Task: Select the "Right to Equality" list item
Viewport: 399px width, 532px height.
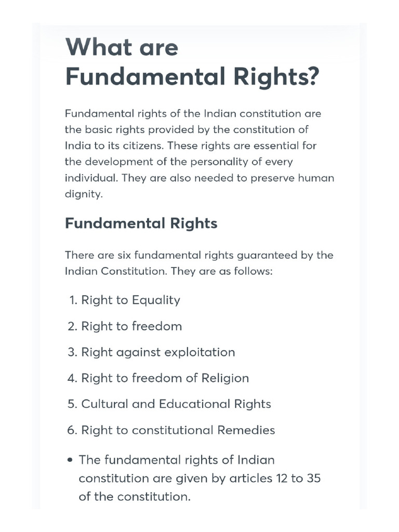Action: 130,300
